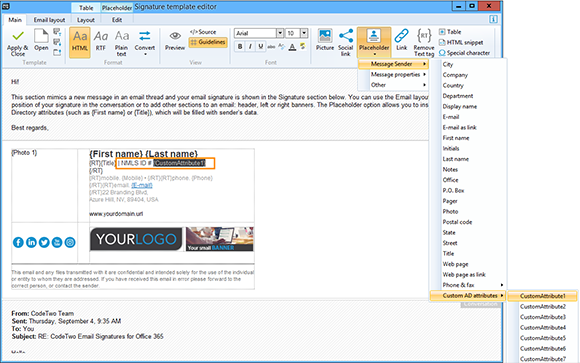Open the Arial font name dropdown
580x363 pixels.
click(x=280, y=33)
